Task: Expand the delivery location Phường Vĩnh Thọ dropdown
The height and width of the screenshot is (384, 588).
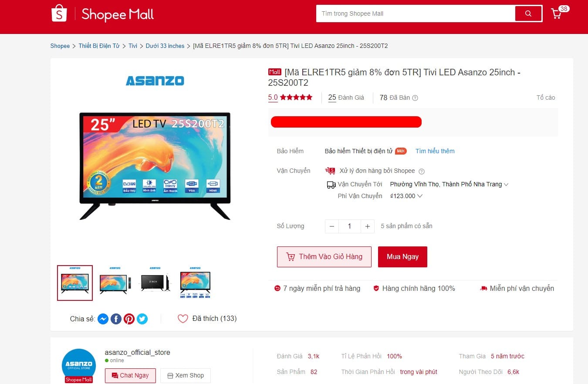Action: [449, 184]
